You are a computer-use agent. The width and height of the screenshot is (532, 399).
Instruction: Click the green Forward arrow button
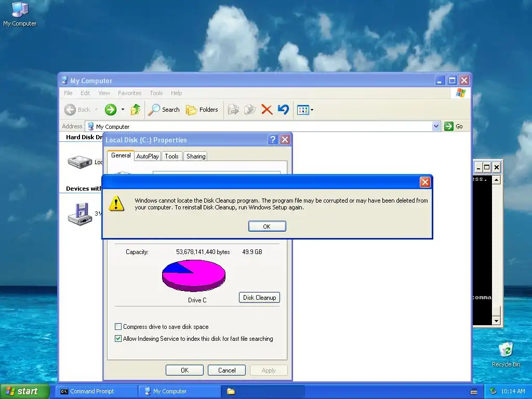pyautogui.click(x=111, y=110)
